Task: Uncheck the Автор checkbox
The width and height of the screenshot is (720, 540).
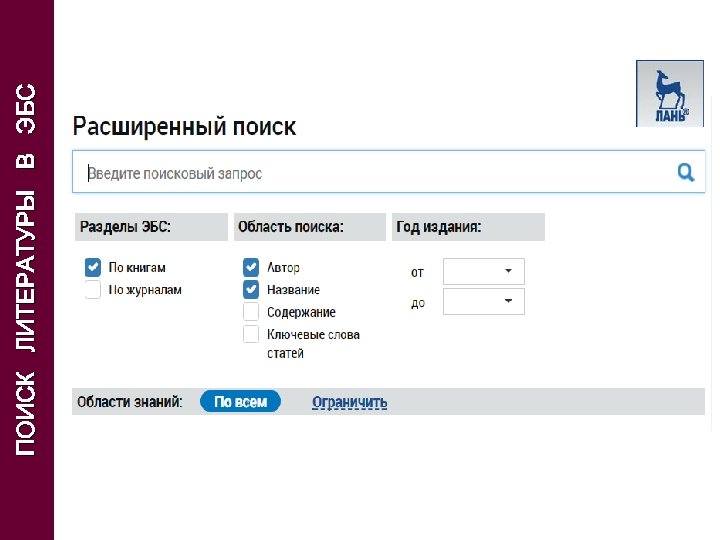Action: coord(251,267)
